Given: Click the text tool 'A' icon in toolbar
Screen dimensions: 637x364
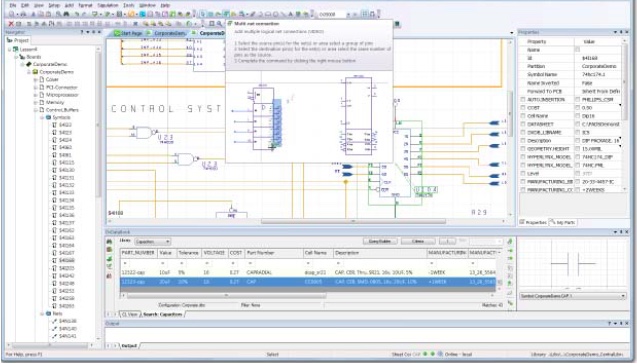Looking at the screenshot, I should tap(291, 14).
